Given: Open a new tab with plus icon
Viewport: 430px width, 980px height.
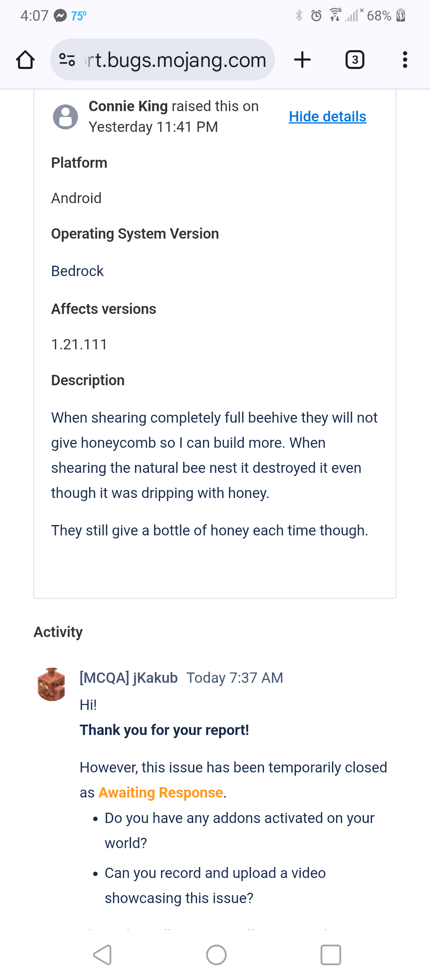Looking at the screenshot, I should pyautogui.click(x=302, y=60).
